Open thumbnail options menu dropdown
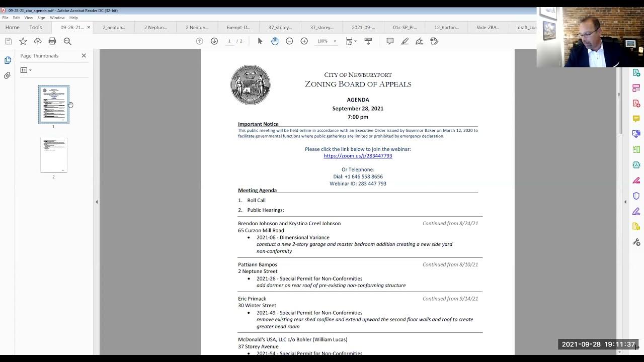This screenshot has width=644, height=362. click(x=26, y=70)
